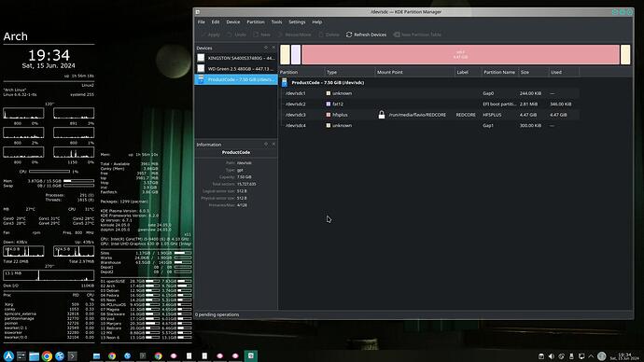
Task: Expand the hidden system tray icons arrow
Action: (591, 356)
